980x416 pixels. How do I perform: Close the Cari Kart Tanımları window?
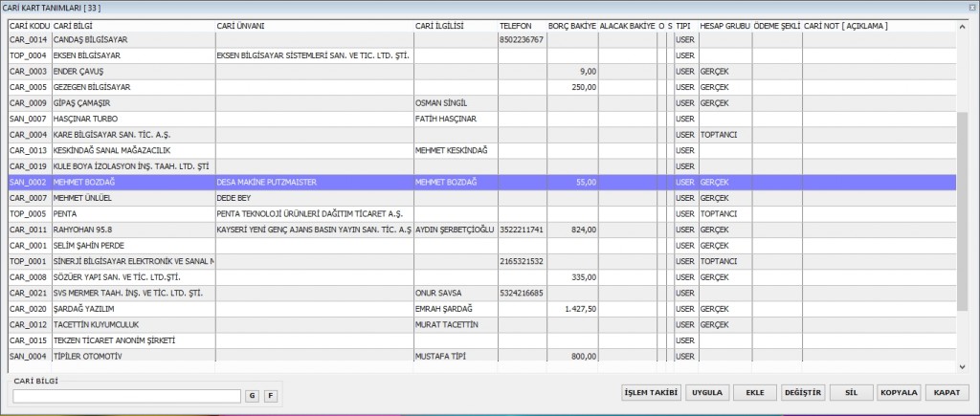(x=970, y=7)
